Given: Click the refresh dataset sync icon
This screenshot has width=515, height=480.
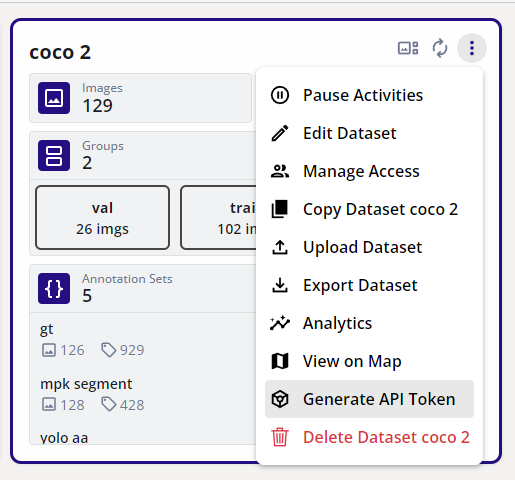Looking at the screenshot, I should pyautogui.click(x=440, y=48).
